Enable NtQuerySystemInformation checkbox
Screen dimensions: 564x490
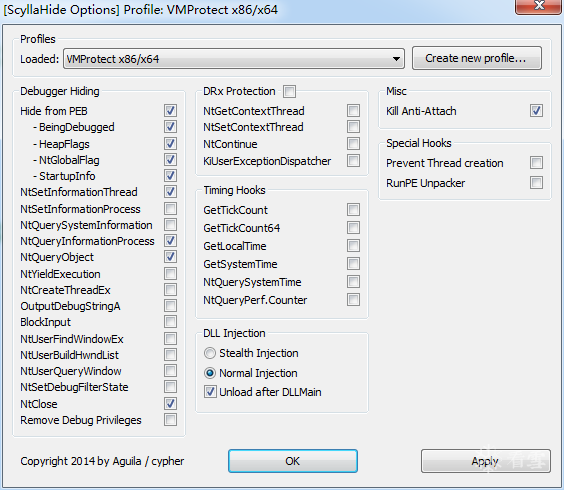click(x=170, y=224)
